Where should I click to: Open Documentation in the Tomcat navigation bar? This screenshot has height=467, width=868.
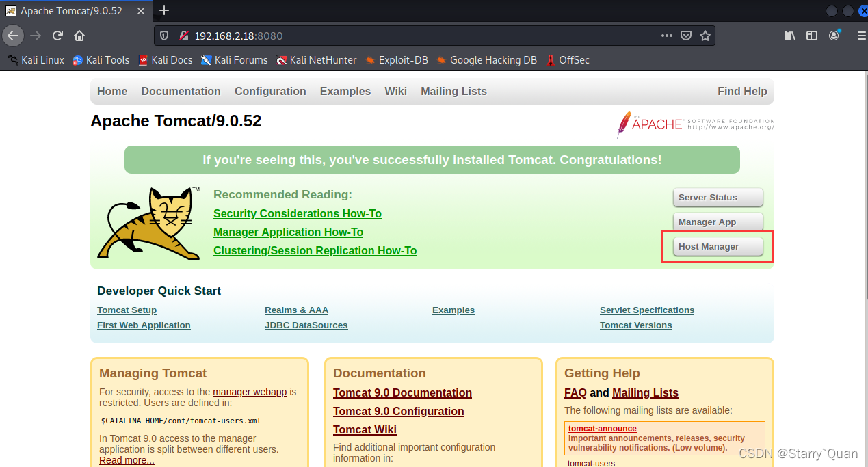point(181,91)
